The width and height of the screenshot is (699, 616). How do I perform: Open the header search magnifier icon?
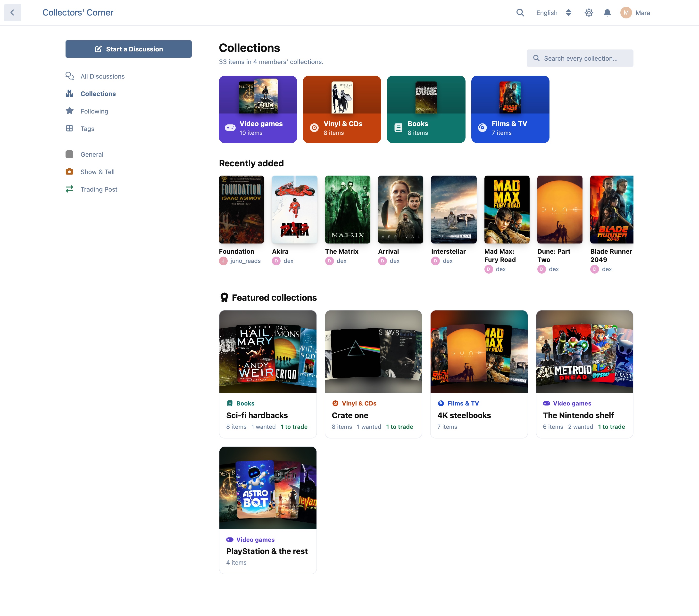coord(520,13)
